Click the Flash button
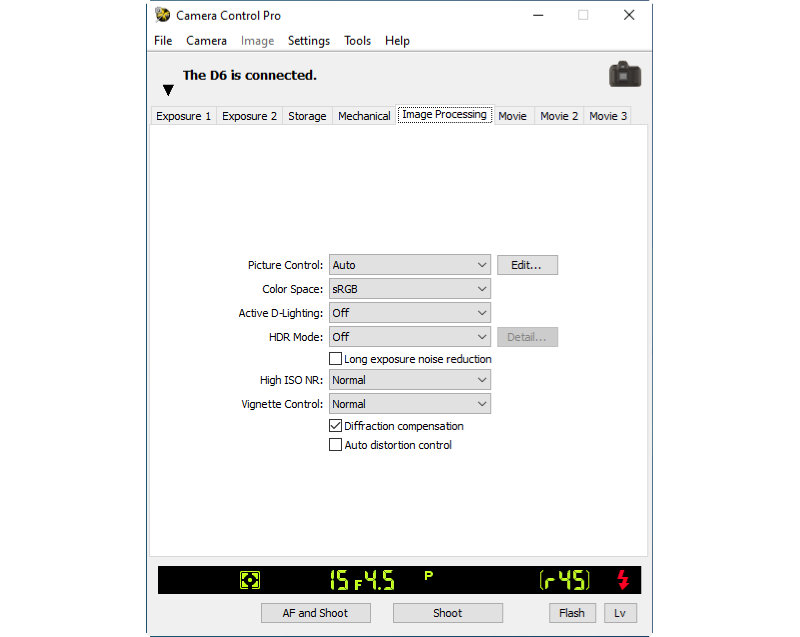Viewport: 800px width, 637px height. point(572,613)
